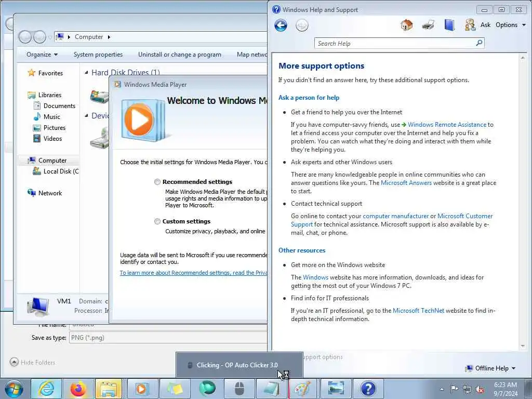The image size is (532, 399).
Task: Open Notepad taskbar icon
Action: [x=271, y=389]
